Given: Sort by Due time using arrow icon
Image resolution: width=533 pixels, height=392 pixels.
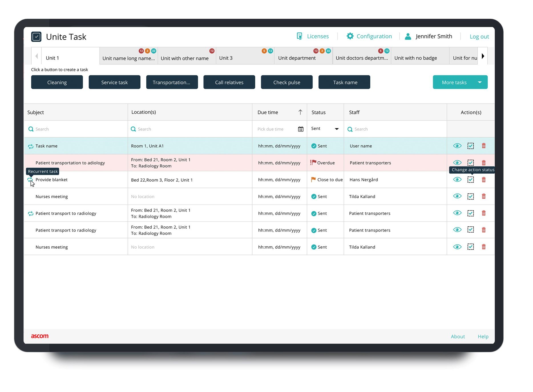Looking at the screenshot, I should point(300,112).
